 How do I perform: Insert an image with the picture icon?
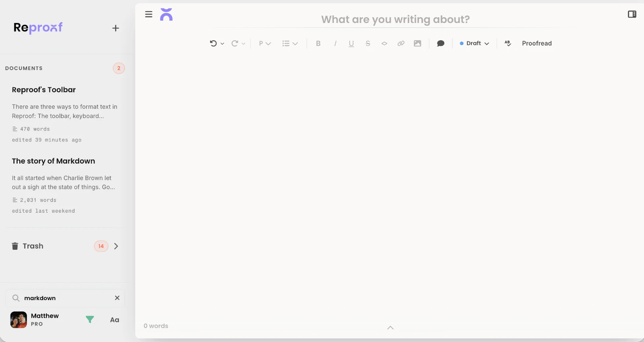click(x=417, y=44)
